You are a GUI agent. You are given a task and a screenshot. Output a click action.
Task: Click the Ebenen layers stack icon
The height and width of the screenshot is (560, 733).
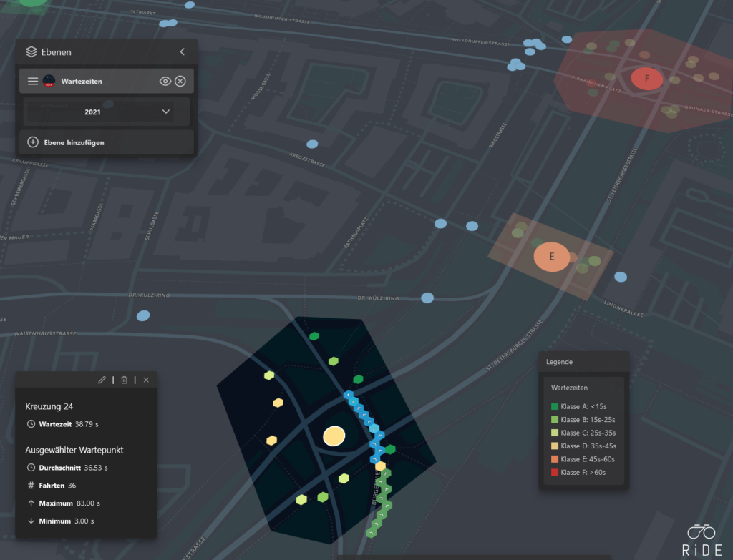click(x=31, y=51)
